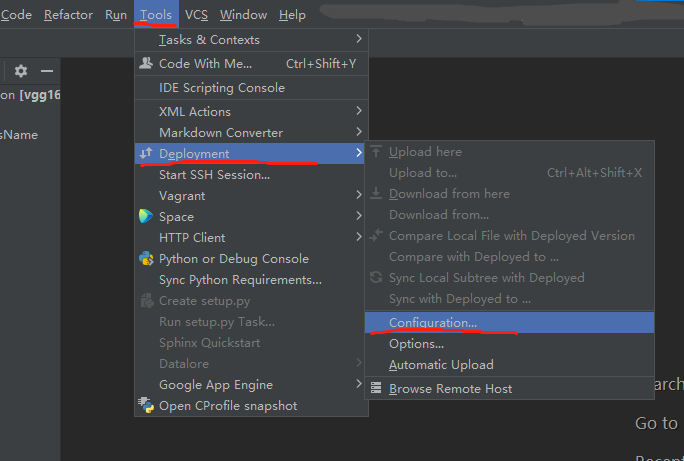Open IDE Scripting Console

coord(221,87)
